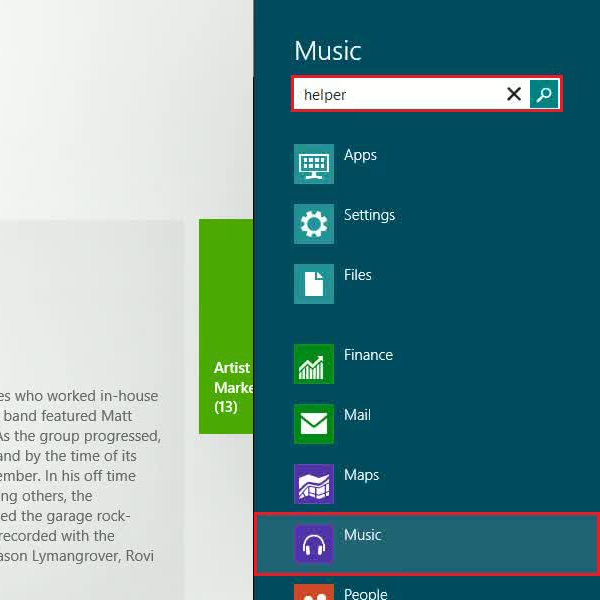The image size is (600, 600).
Task: Click the Mail label
Action: 357,415
